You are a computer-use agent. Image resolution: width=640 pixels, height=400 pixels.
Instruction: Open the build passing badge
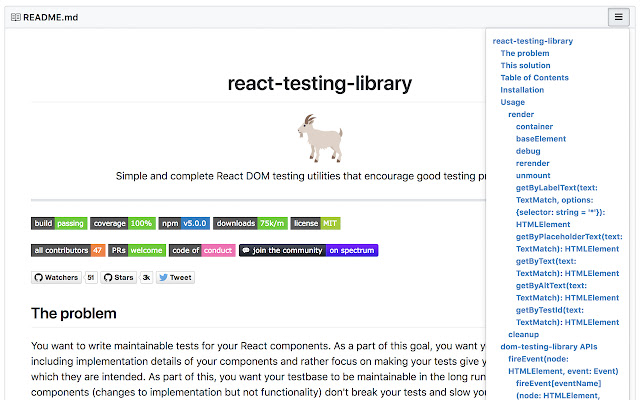(59, 223)
